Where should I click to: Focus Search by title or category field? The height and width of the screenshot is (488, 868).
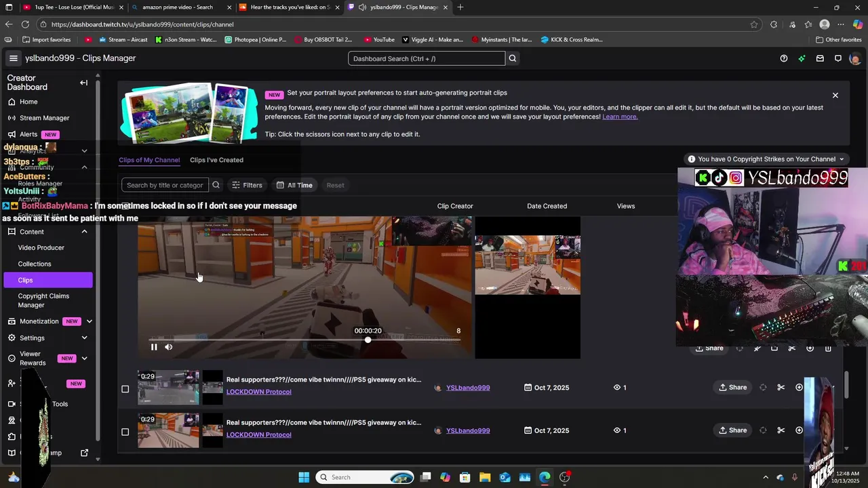(165, 185)
